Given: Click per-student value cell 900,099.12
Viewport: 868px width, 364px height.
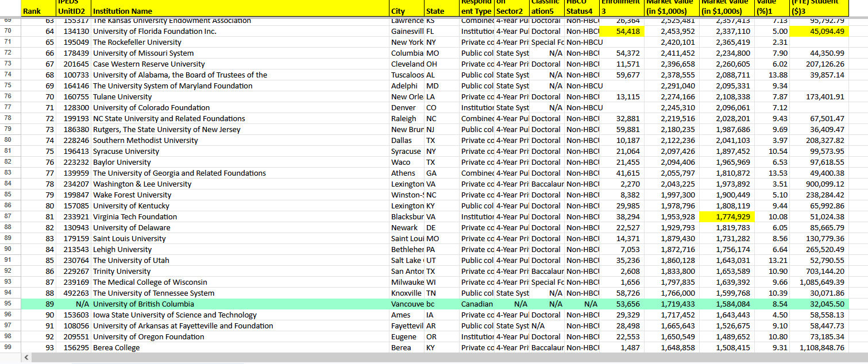Looking at the screenshot, I should click(x=819, y=184).
